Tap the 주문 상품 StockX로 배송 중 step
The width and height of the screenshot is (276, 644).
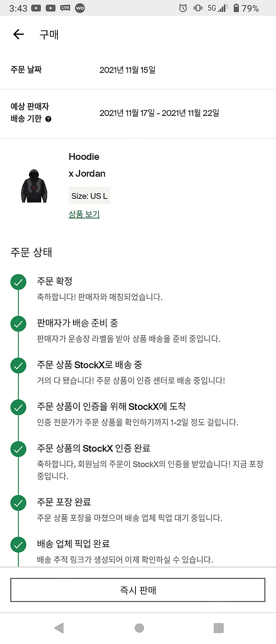click(89, 365)
